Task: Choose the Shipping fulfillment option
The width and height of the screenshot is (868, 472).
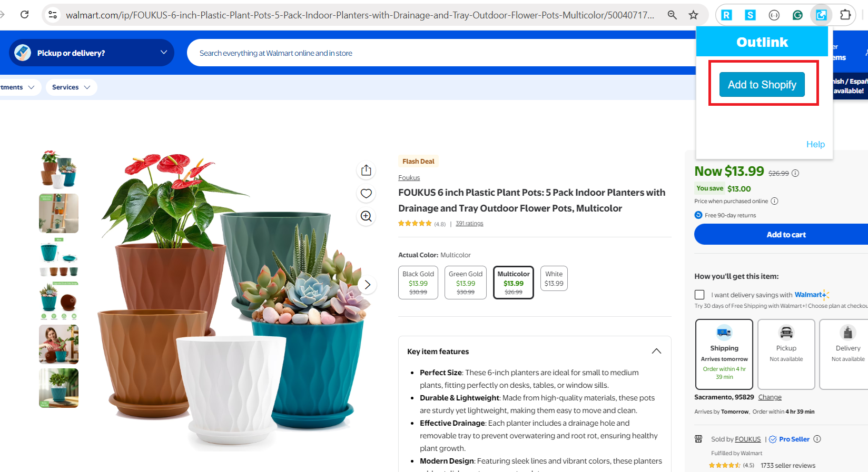Action: pos(724,354)
